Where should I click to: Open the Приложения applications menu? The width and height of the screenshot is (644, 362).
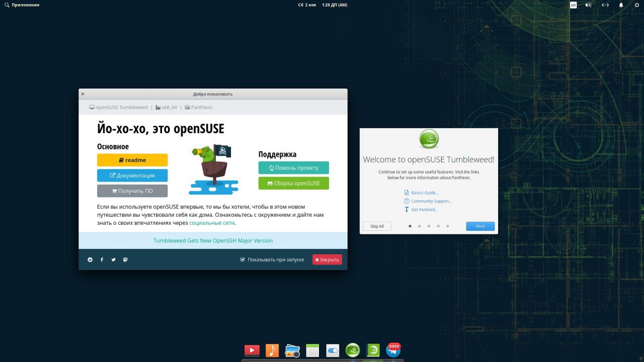(25, 5)
